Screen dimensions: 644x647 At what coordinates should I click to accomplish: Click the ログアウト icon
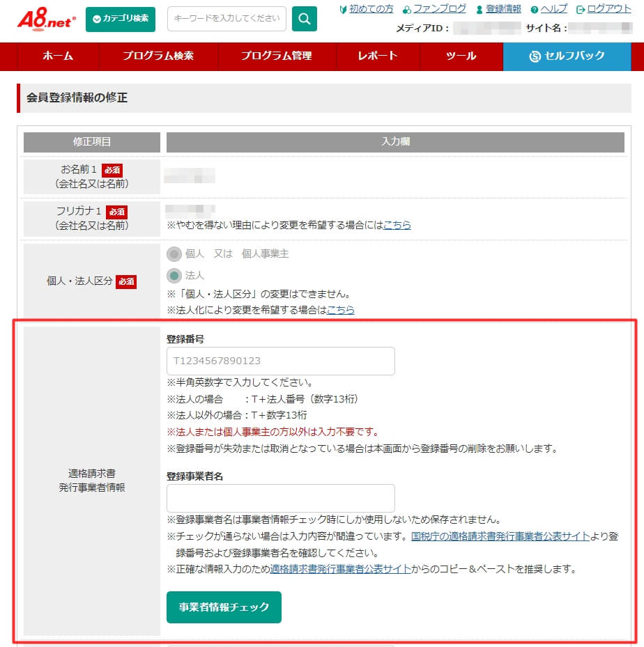pos(581,9)
